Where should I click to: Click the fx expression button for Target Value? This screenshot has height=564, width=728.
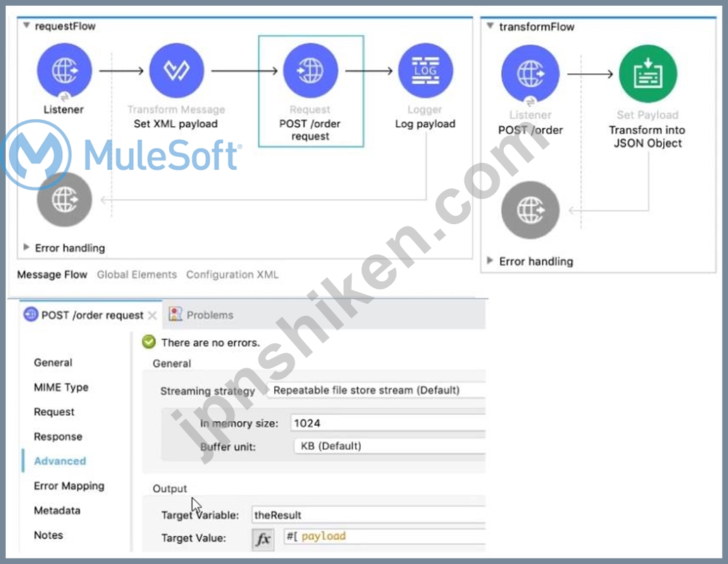(263, 539)
